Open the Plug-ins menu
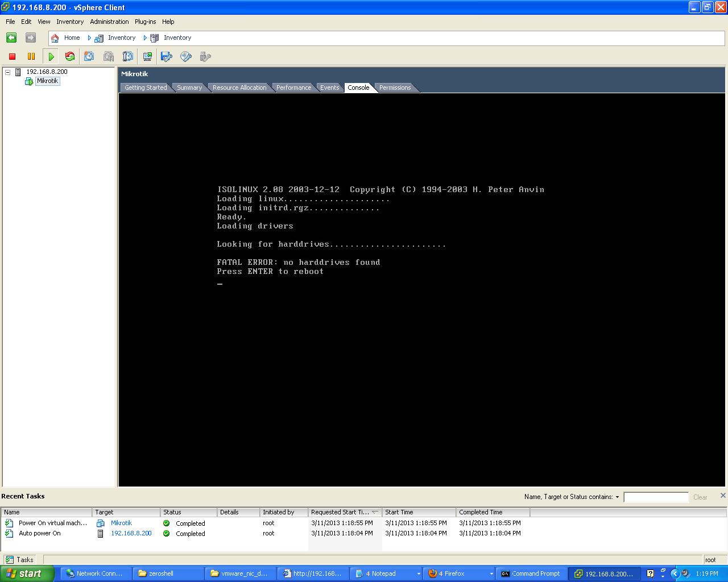This screenshot has height=582, width=728. pos(145,22)
